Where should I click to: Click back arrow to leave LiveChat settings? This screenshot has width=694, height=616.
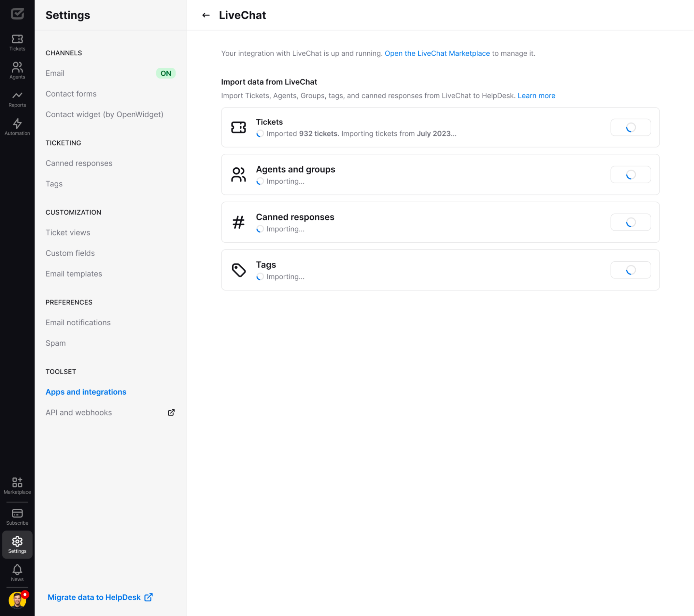pyautogui.click(x=206, y=15)
